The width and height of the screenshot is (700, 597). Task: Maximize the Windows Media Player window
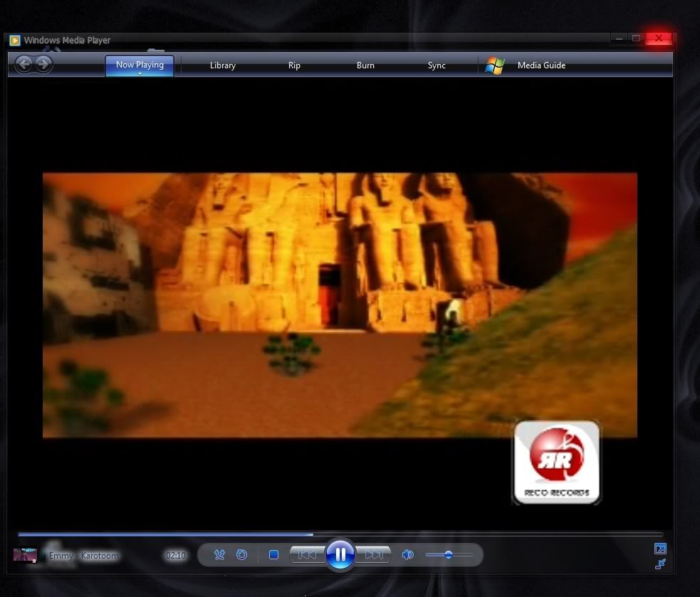point(636,39)
